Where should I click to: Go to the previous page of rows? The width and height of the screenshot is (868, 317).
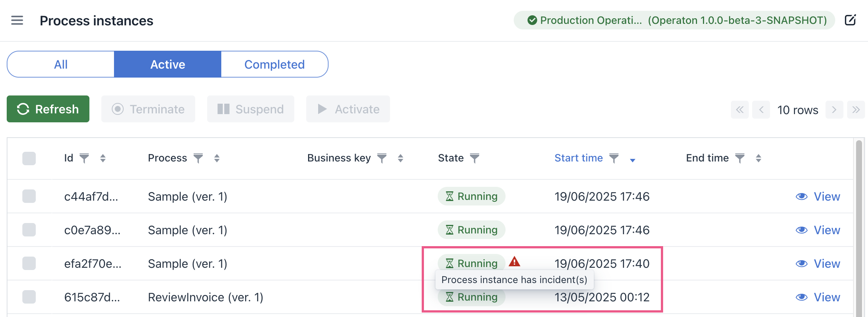click(x=761, y=110)
